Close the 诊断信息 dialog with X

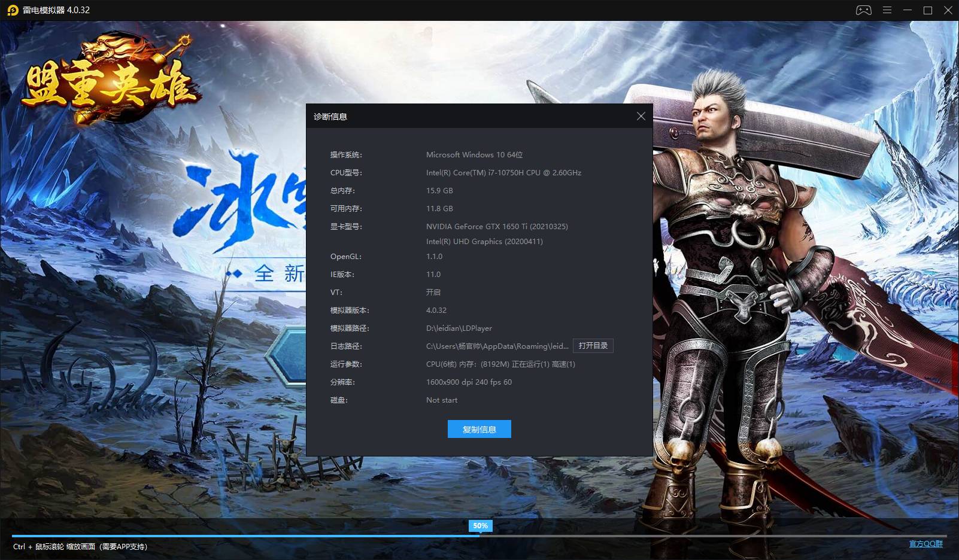(641, 116)
